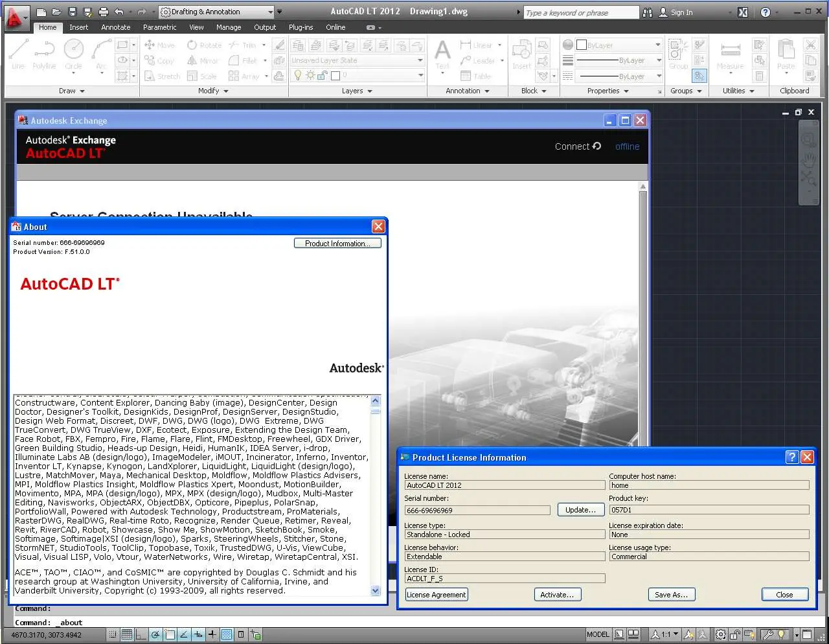Toggle Grid Display in status bar
This screenshot has height=644, width=829.
coord(127,635)
